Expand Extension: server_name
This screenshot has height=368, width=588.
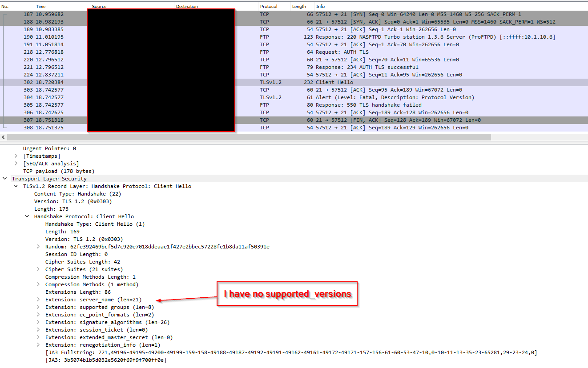tap(38, 299)
